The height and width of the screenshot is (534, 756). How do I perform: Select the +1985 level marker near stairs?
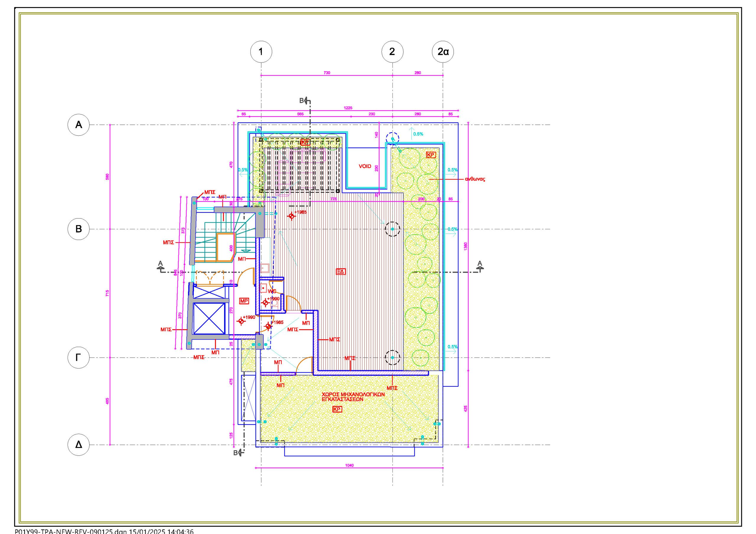tap(291, 216)
